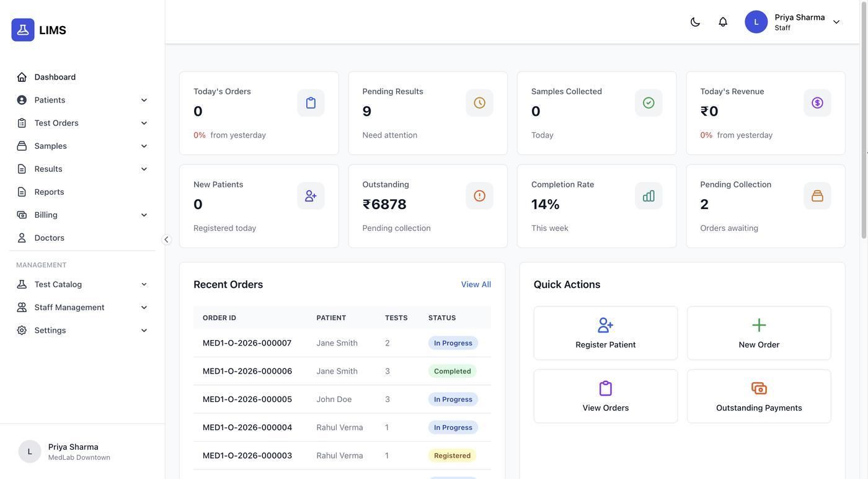Screen dimensions: 868x479
Task: Open View Orders clipboard icon
Action: [605, 388]
